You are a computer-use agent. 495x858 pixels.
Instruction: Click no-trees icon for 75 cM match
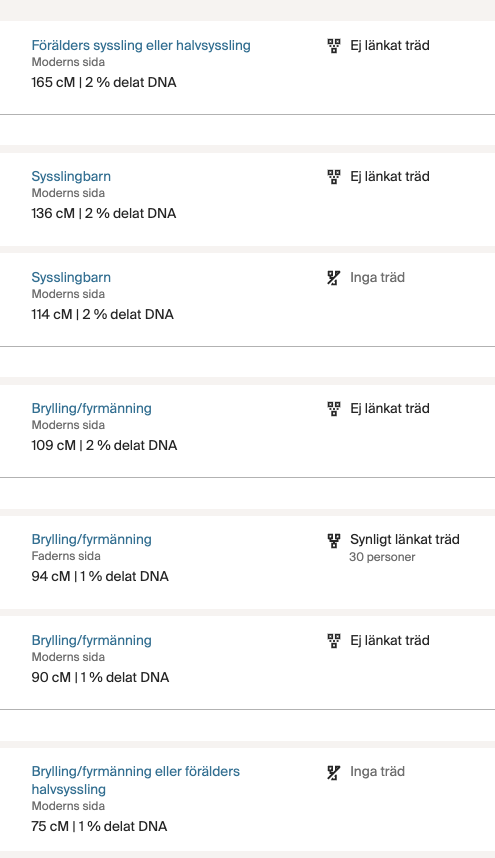click(x=334, y=772)
